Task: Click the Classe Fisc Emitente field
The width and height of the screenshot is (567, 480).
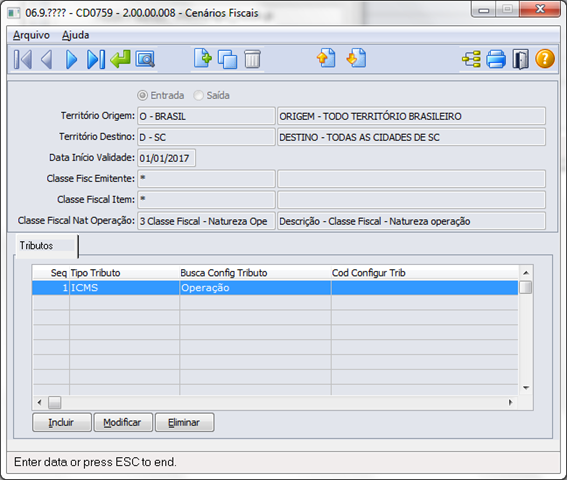Action: (x=206, y=179)
